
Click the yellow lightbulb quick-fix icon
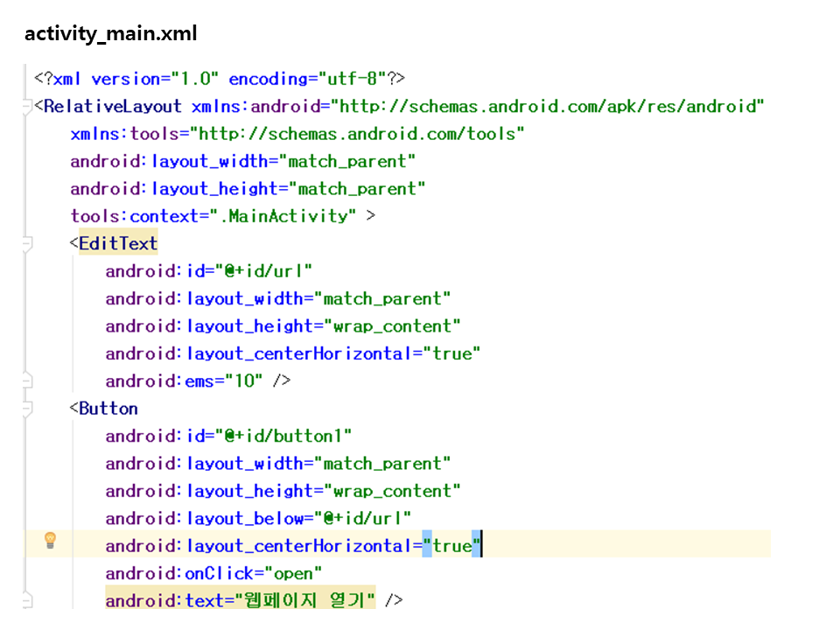click(51, 540)
